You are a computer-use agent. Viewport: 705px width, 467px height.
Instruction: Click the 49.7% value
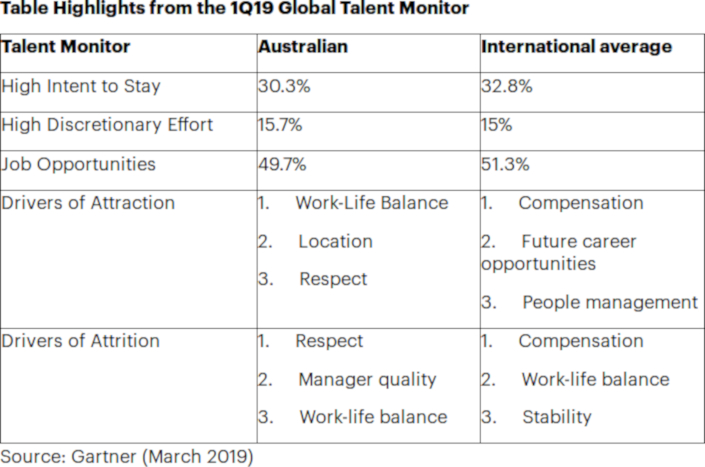point(285,164)
